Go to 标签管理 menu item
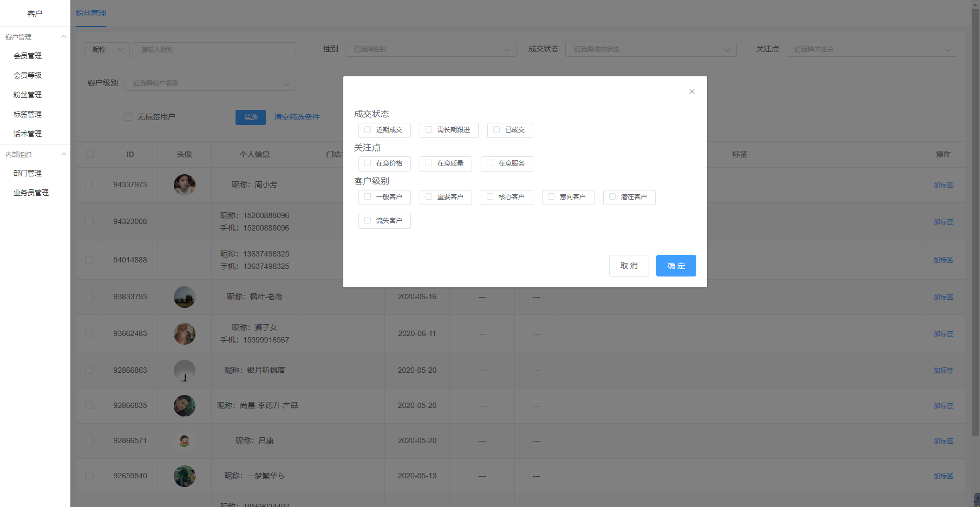 click(x=28, y=114)
